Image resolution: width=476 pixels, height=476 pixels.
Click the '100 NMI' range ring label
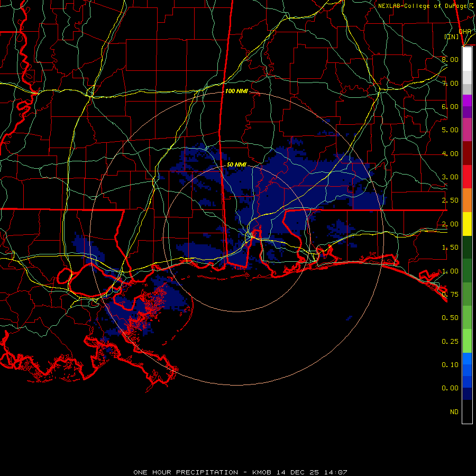pyautogui.click(x=236, y=91)
